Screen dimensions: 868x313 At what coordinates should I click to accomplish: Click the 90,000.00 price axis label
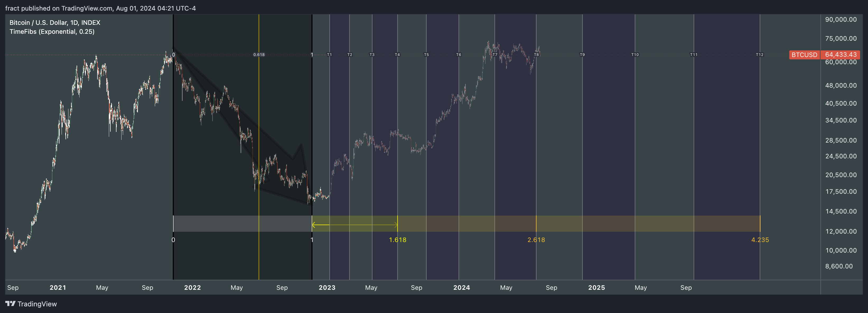pyautogui.click(x=841, y=20)
